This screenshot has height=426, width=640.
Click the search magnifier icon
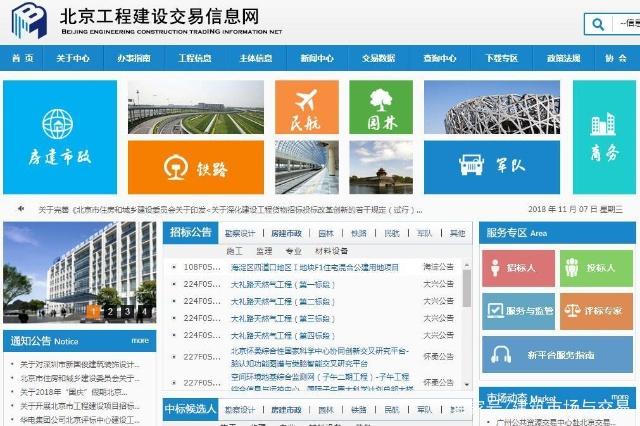tap(598, 24)
